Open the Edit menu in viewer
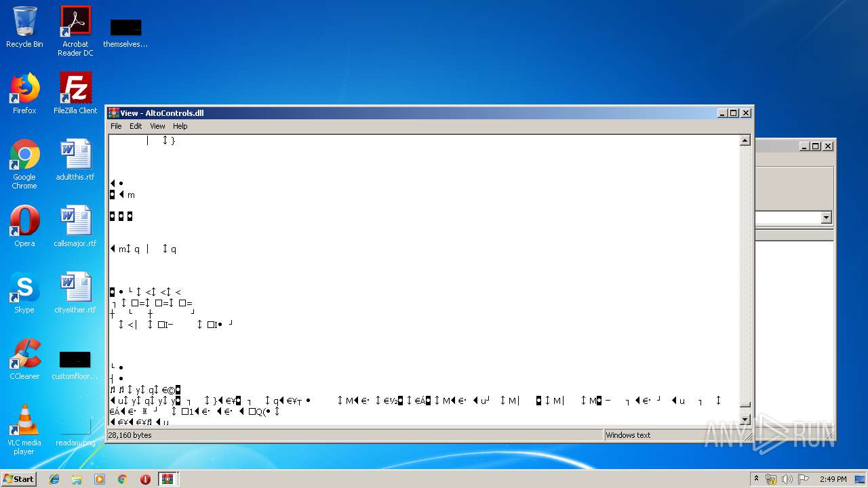 click(x=136, y=126)
